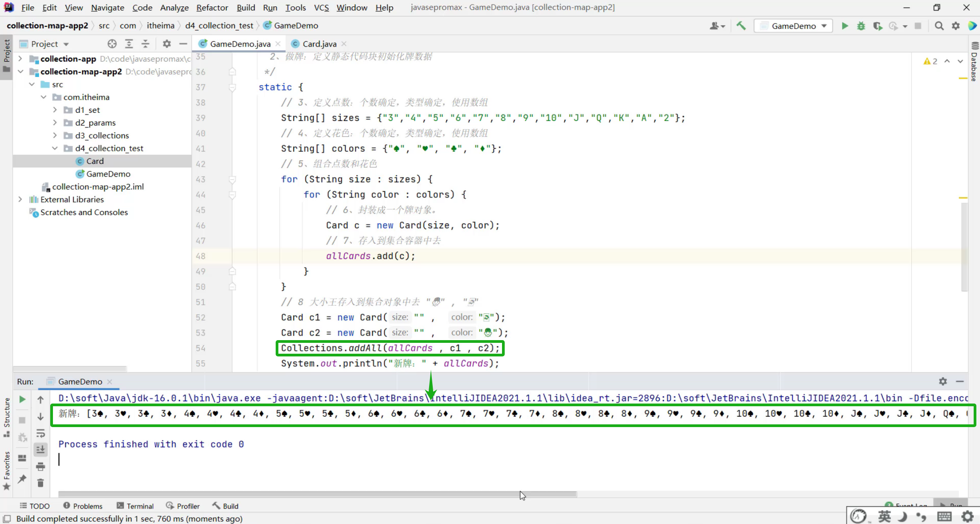Click Collapse All icon in Project panel
980x524 pixels.
coord(145,44)
